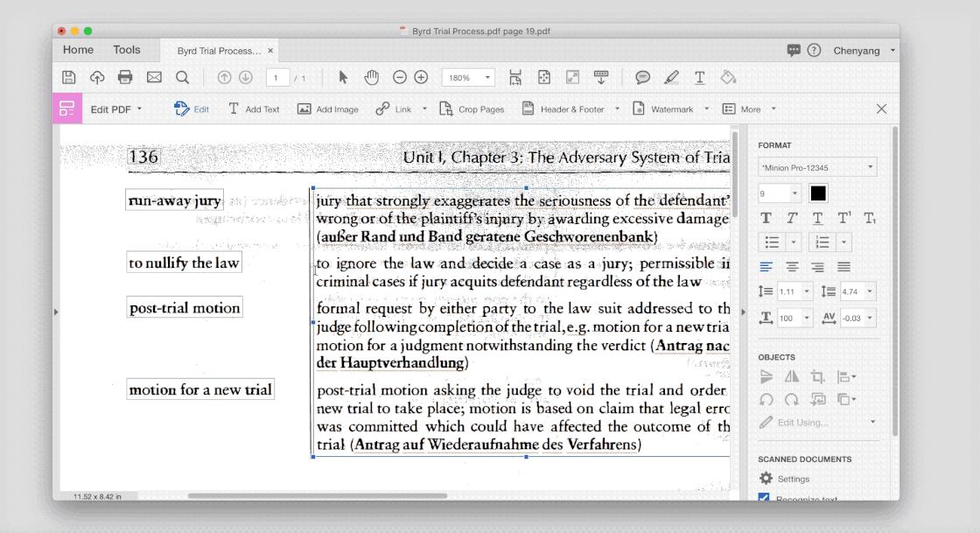The image size is (980, 533).
Task: Choose the selection arrow tool
Action: tap(342, 78)
